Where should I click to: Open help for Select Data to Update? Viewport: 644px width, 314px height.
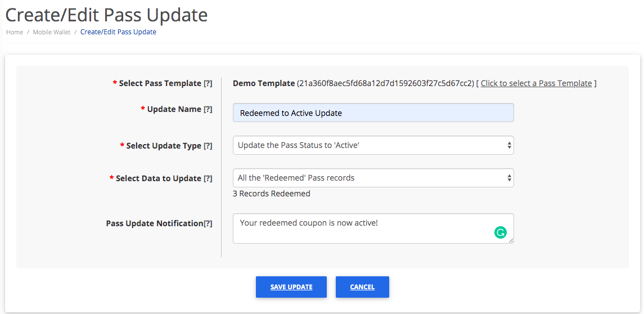click(x=208, y=178)
